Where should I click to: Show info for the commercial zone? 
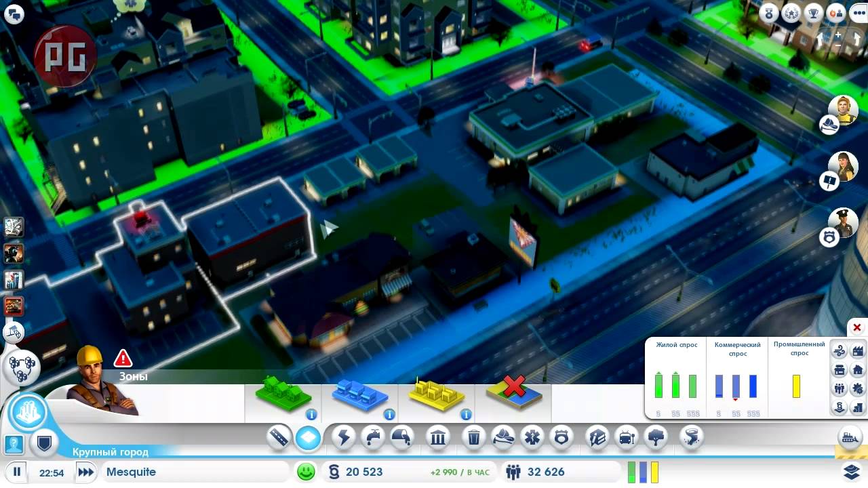pos(389,414)
